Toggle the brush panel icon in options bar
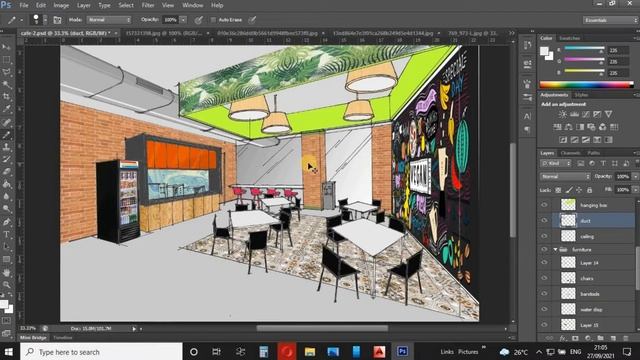 (58, 20)
